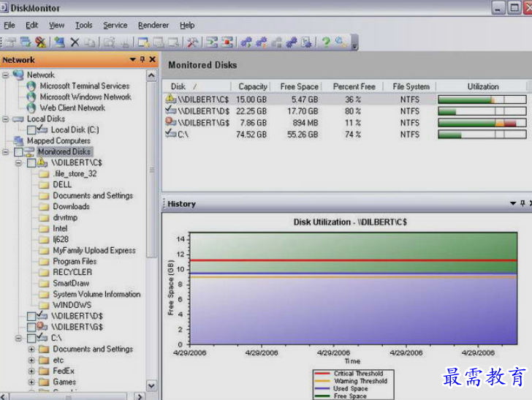Open the Network panel dropdown arrow
Viewport: 532px width, 400px height.
pyautogui.click(x=133, y=59)
